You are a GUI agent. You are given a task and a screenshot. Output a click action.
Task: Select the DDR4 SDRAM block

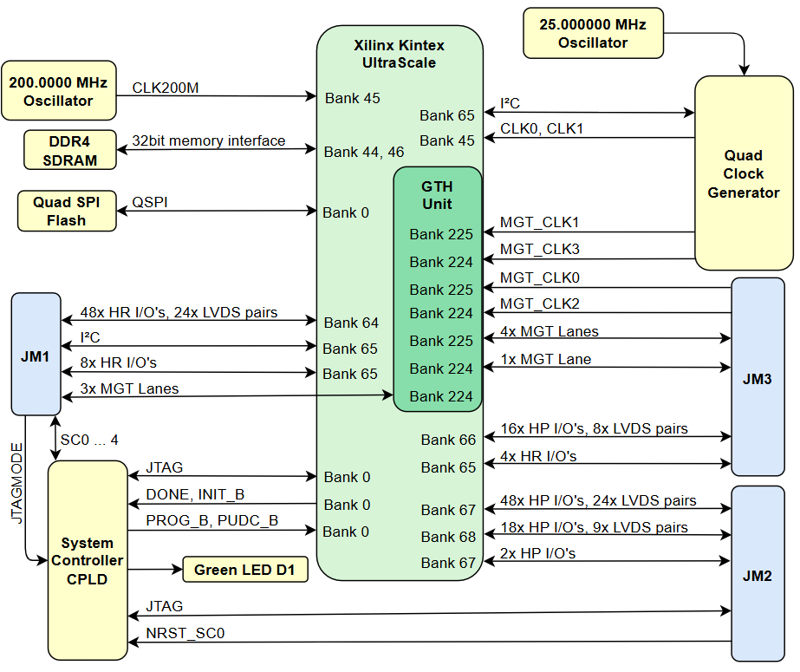(69, 149)
